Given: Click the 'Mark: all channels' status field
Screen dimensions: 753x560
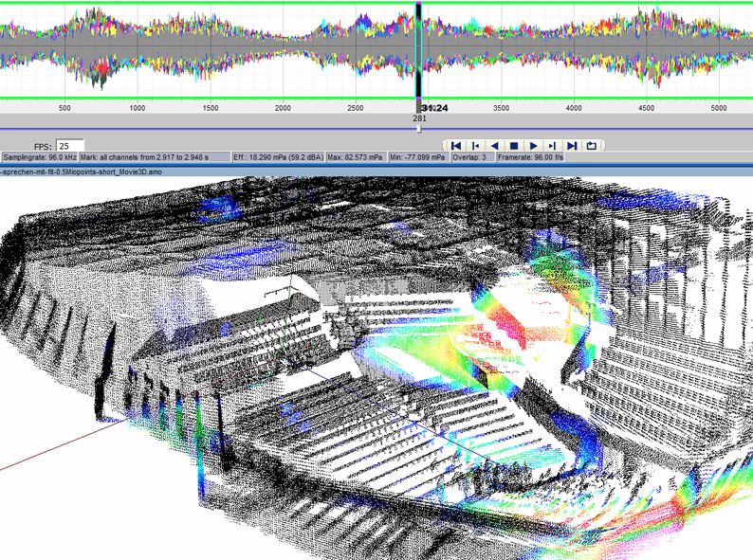Looking at the screenshot, I should [155, 157].
